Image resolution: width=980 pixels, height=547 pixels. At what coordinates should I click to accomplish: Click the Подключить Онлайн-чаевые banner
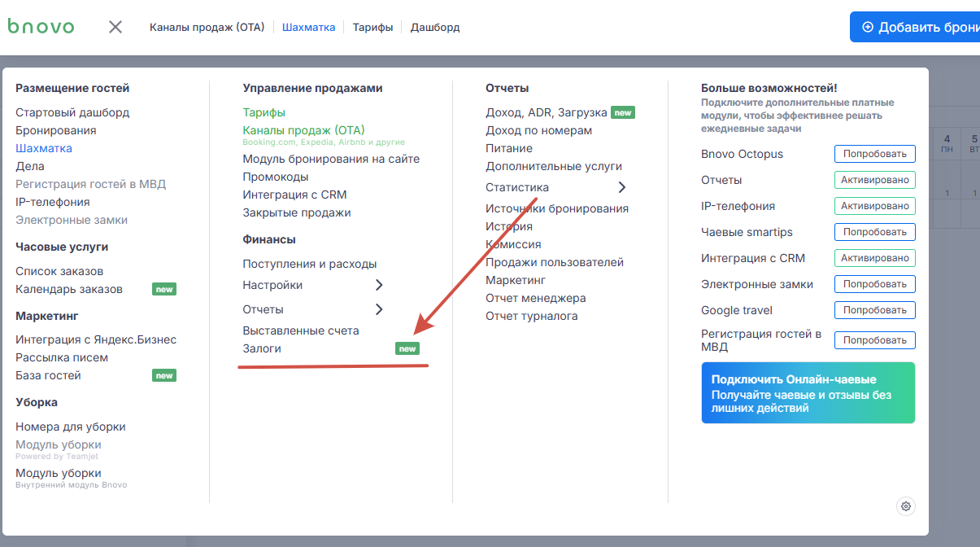coord(808,393)
